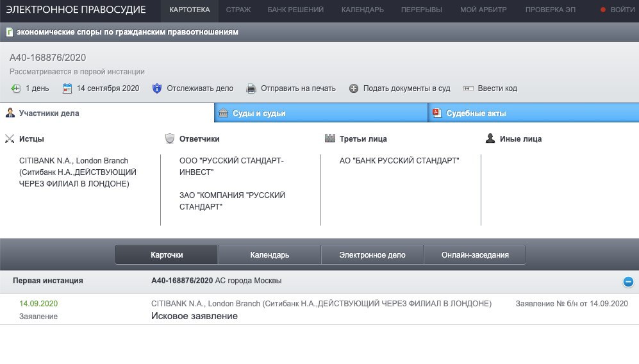Switch to the Участники дела tab
The width and height of the screenshot is (639, 364).
tap(107, 113)
